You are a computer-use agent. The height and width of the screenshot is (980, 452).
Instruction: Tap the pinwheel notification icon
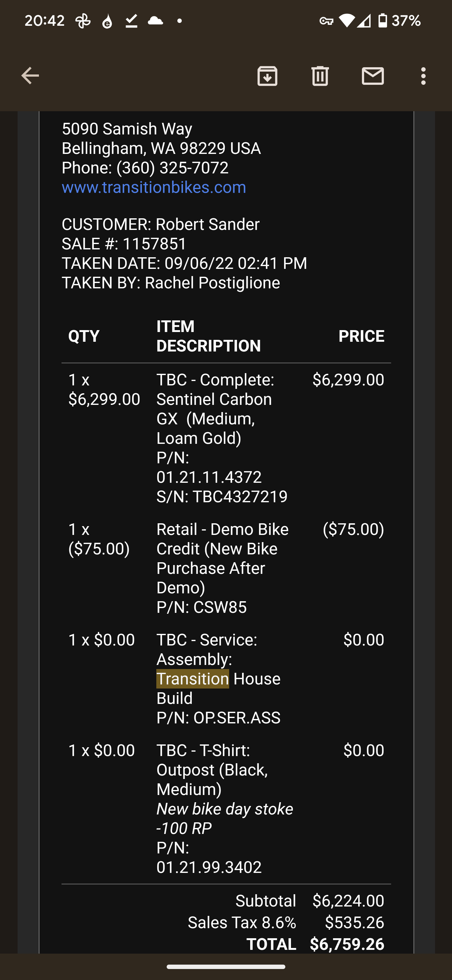click(x=83, y=21)
